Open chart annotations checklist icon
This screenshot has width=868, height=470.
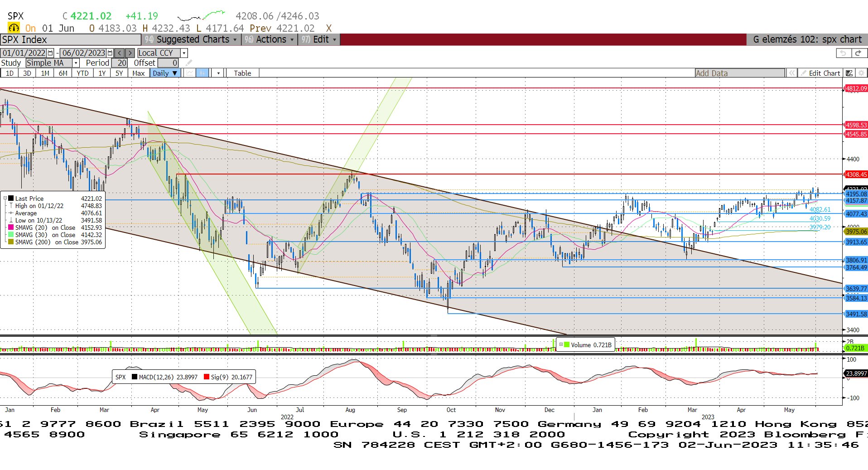[x=849, y=73]
